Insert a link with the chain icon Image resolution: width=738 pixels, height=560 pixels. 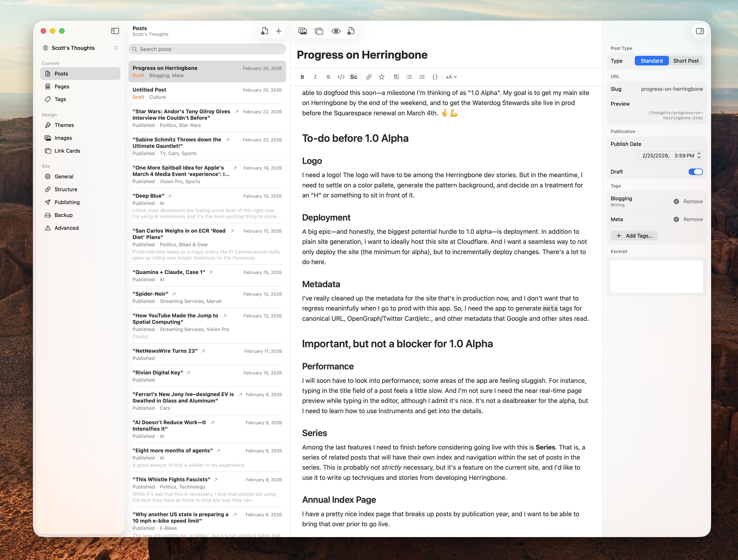coord(368,77)
